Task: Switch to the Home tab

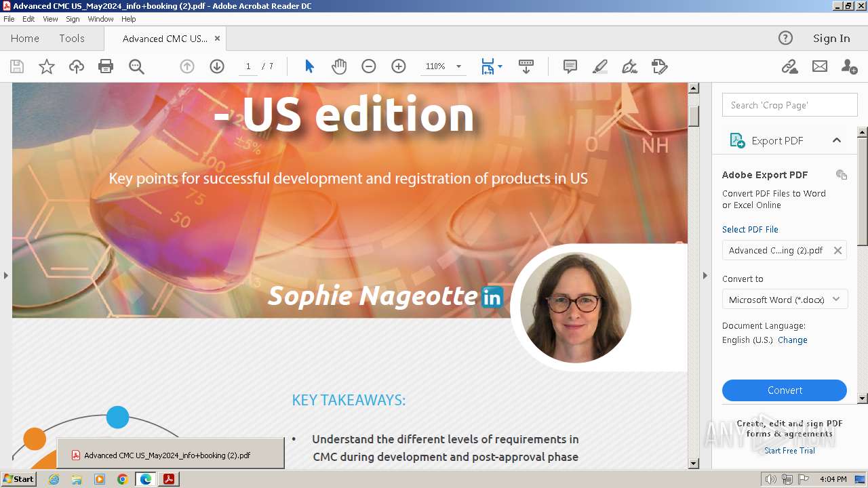Action: (25, 39)
